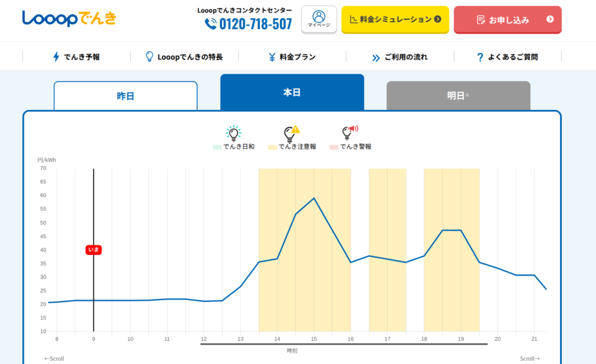The image size is (596, 364).
Task: Open マイページ account icon
Action: 319,19
